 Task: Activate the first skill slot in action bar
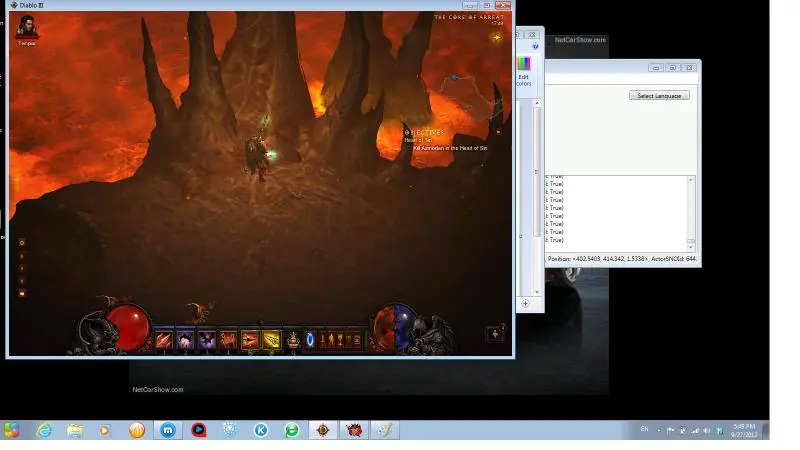point(163,340)
